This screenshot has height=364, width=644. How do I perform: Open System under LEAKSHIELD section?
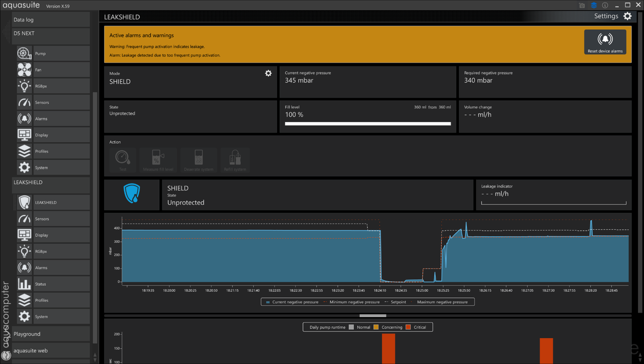pyautogui.click(x=53, y=317)
